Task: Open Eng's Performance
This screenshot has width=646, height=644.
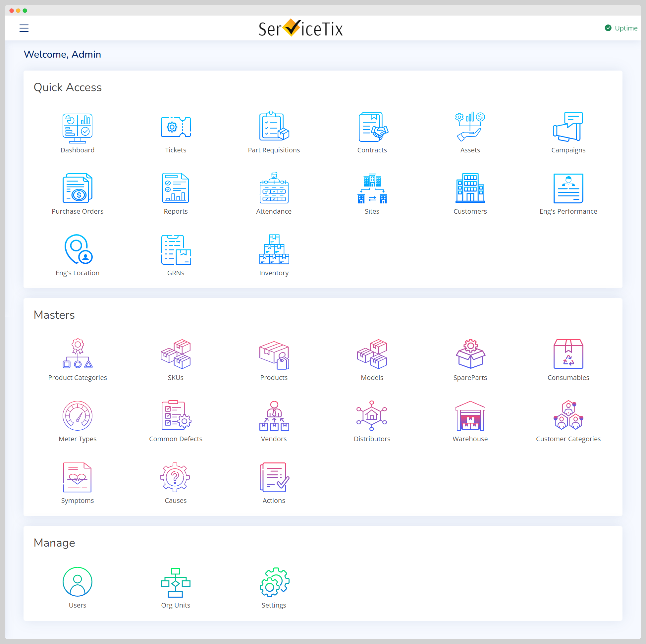Action: coord(568,188)
